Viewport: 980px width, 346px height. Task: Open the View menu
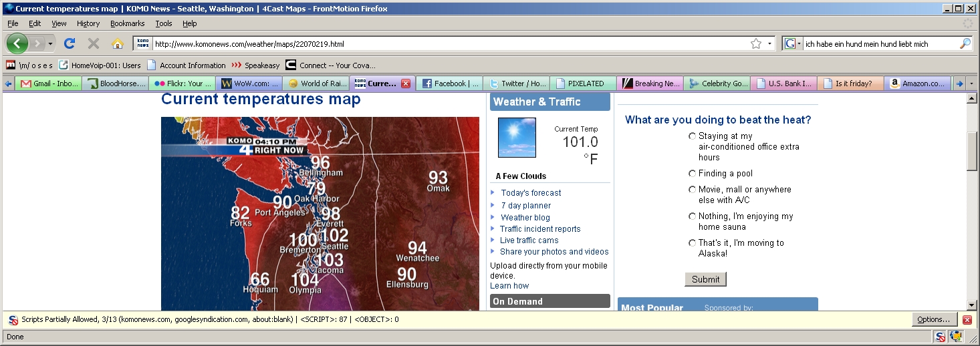pyautogui.click(x=59, y=23)
